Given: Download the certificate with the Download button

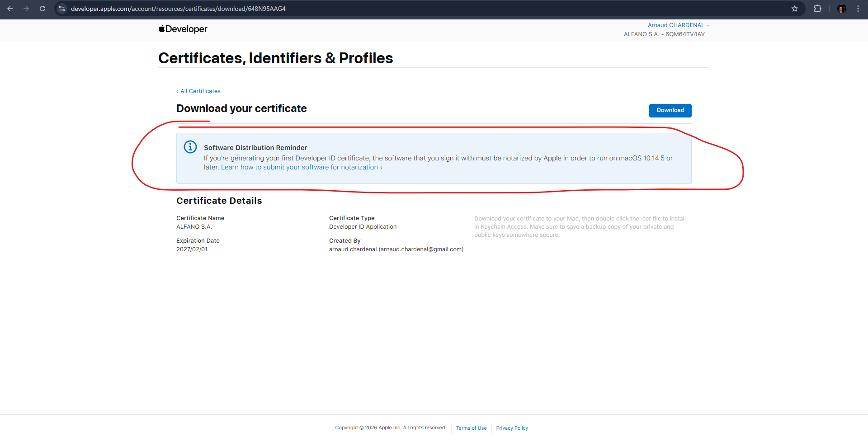Looking at the screenshot, I should click(670, 110).
